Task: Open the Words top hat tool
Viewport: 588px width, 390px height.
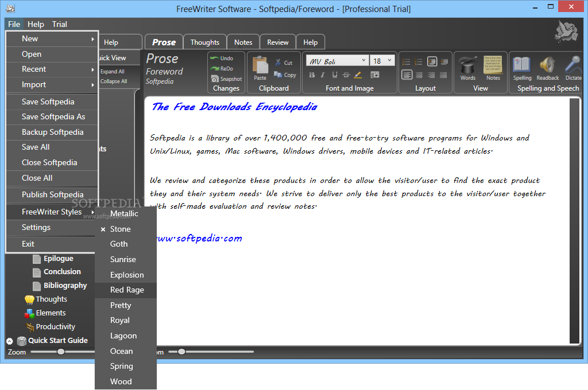Action: pyautogui.click(x=468, y=65)
